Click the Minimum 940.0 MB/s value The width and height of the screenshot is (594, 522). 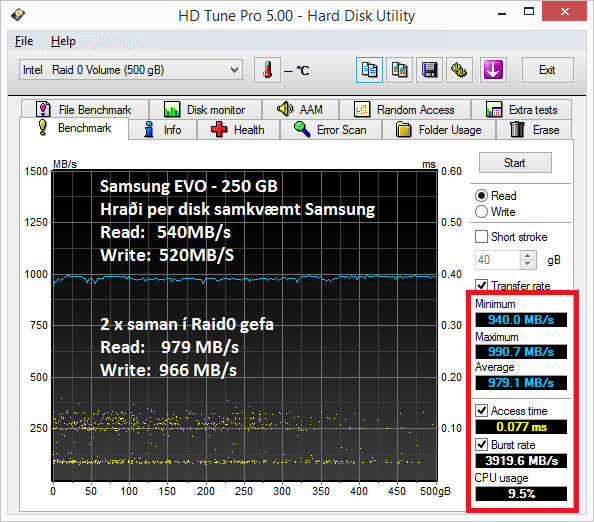[521, 319]
